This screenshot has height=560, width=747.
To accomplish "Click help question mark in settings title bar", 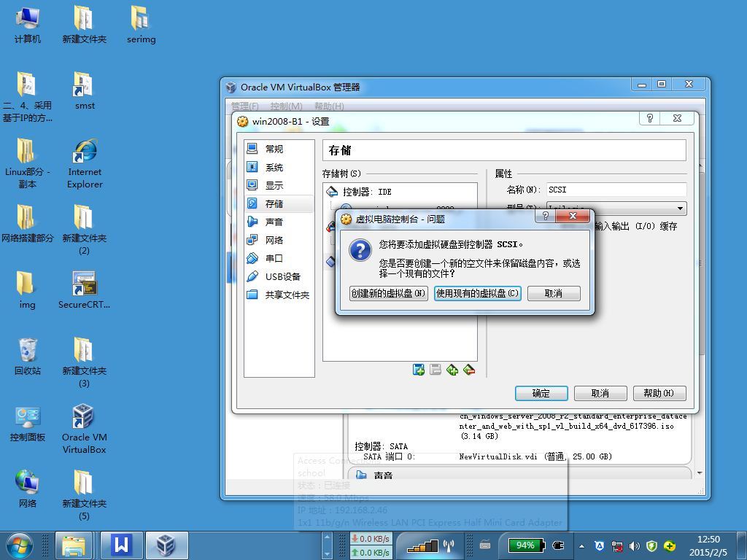I will coord(650,118).
